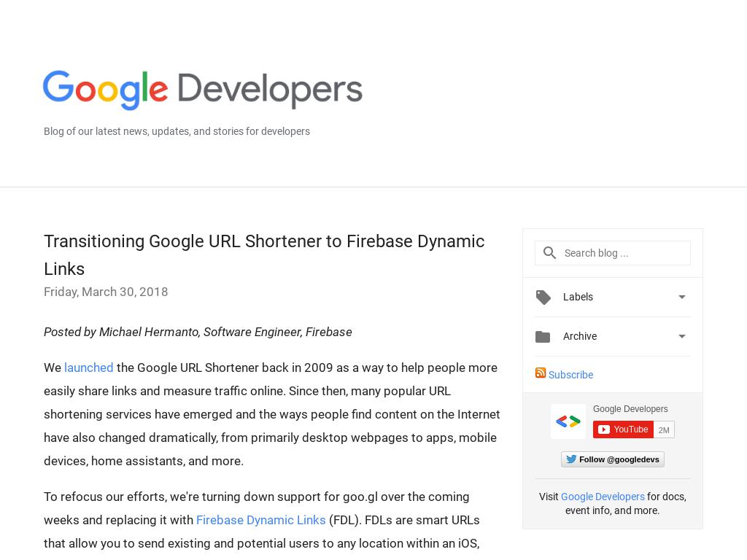The image size is (747, 560).
Task: Click the 2M YouTube subscriber count
Action: click(x=664, y=430)
